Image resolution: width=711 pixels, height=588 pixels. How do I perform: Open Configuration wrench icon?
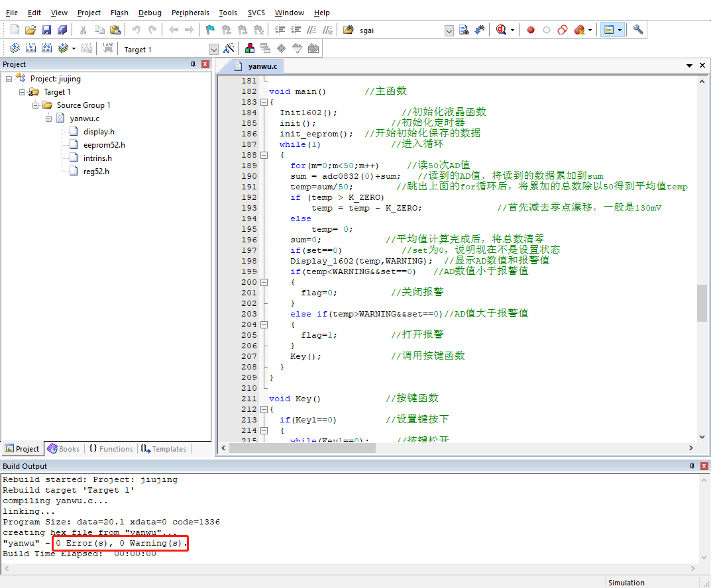pos(638,30)
